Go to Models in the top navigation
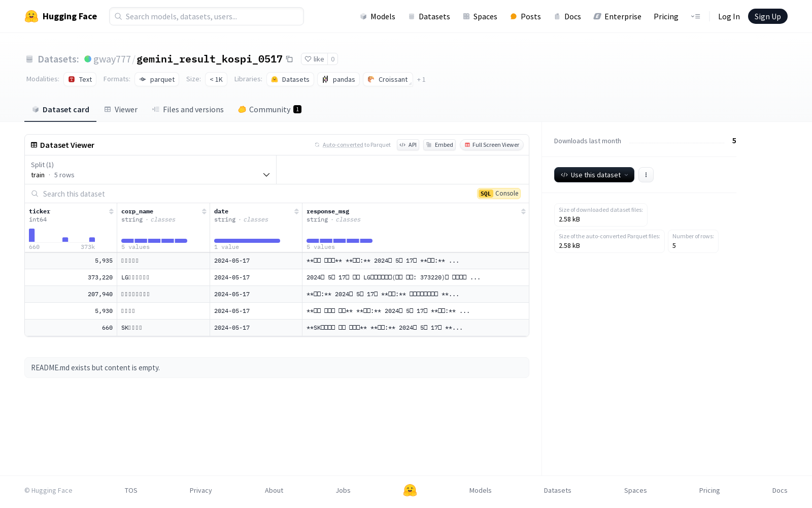The image size is (812, 508). tap(378, 16)
